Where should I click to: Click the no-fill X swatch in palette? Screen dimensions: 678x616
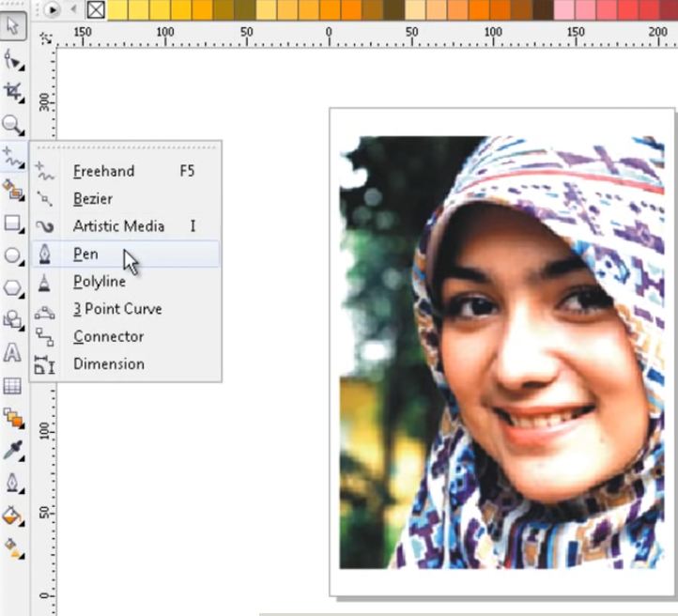click(x=96, y=9)
